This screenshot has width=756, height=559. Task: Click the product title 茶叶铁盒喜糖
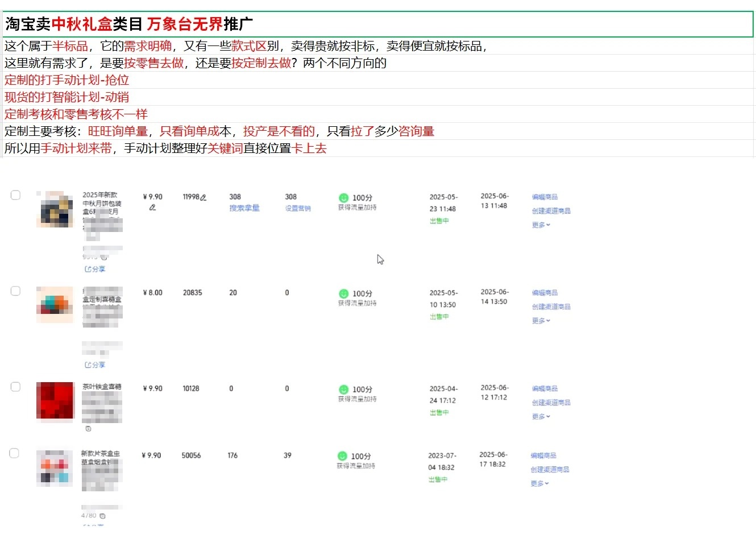pyautogui.click(x=102, y=387)
